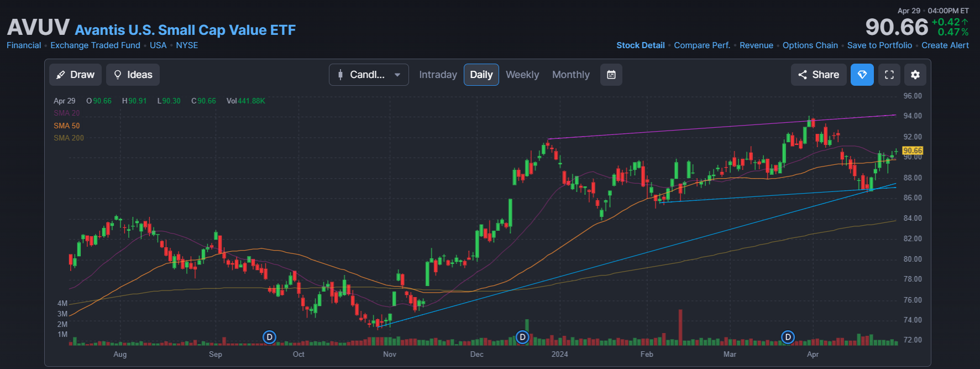980x369 pixels.
Task: Click Create Alert link
Action: click(945, 45)
